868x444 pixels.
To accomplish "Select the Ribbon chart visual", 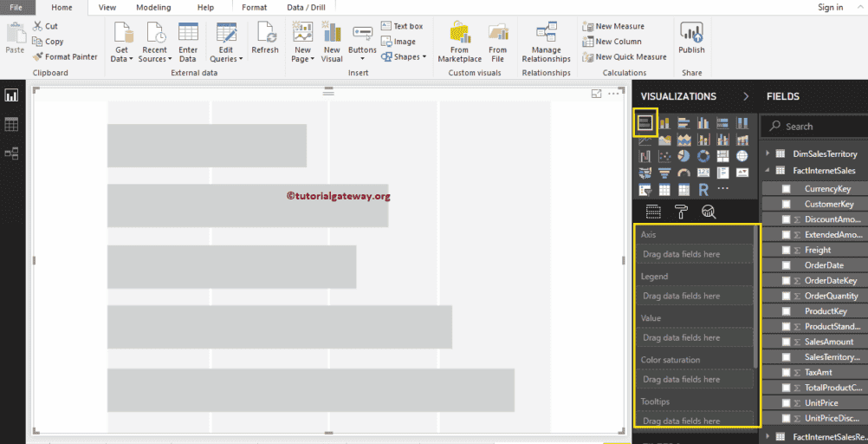I will pos(742,140).
